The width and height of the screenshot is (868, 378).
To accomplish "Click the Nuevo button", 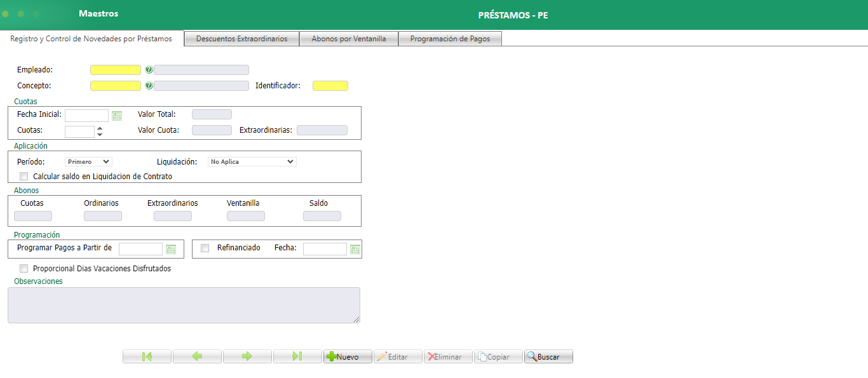I will coord(347,356).
